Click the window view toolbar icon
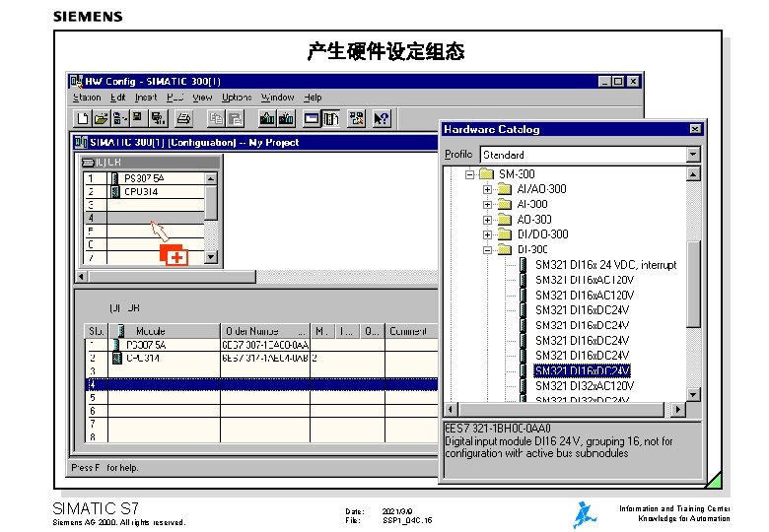The height and width of the screenshot is (532, 769). point(312,118)
